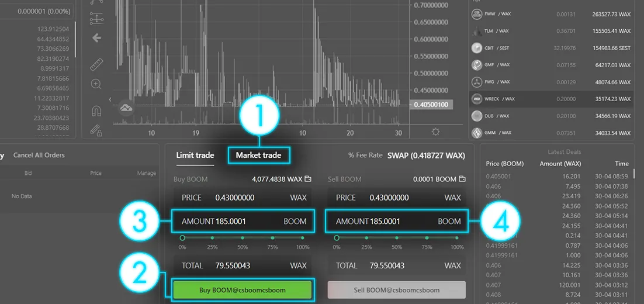This screenshot has height=304, width=644.
Task: Click the Sell BOOM@csboomcsboom button
Action: [x=397, y=290]
